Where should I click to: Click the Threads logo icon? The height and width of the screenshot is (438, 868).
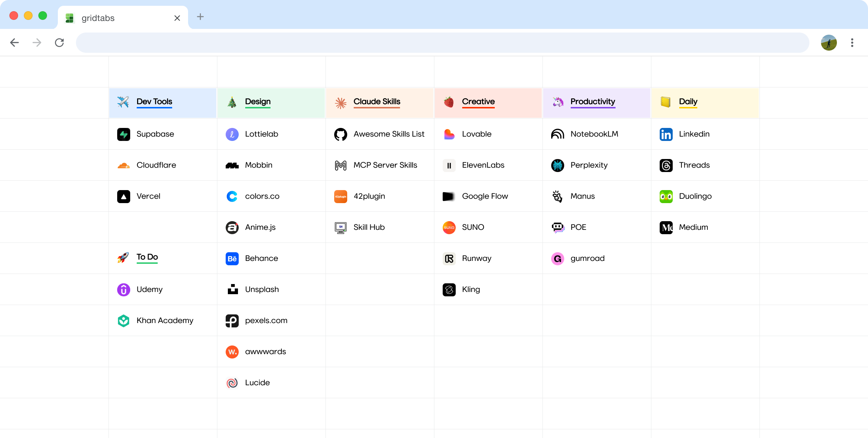pos(666,166)
